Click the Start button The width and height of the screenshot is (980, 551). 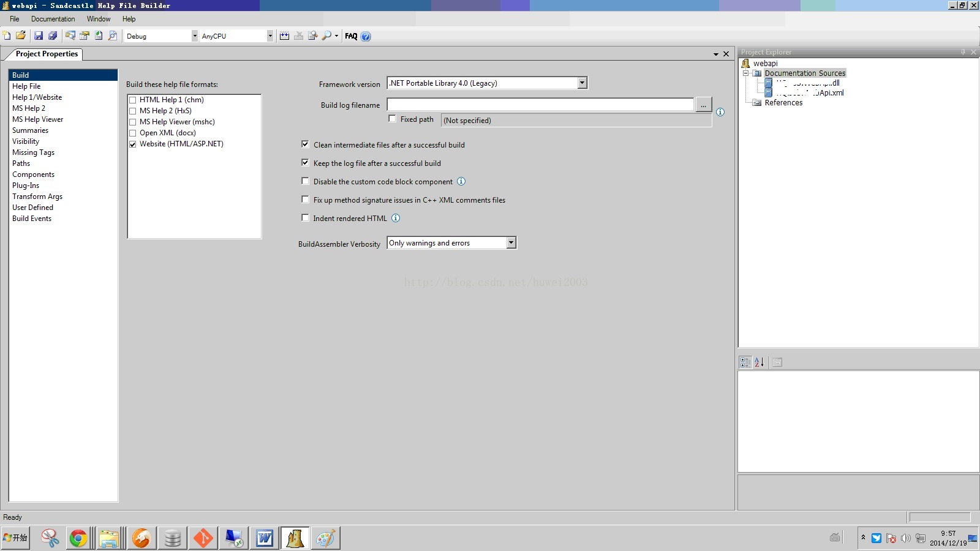point(15,538)
